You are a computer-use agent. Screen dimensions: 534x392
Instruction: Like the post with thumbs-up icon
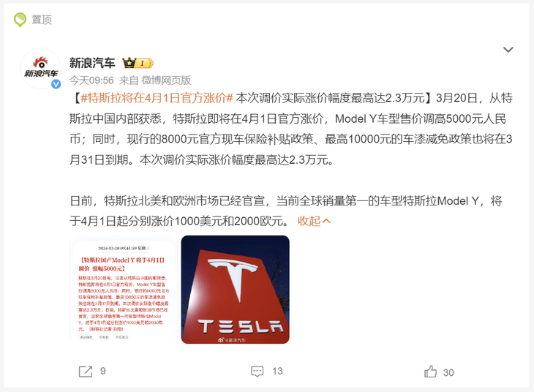coord(430,372)
